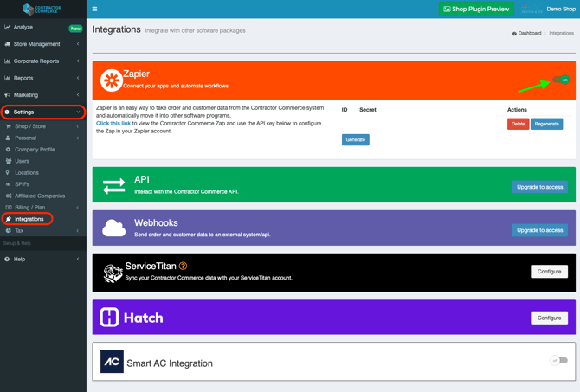Viewport: 580px width, 392px height.
Task: Click the API arrows icon
Action: (x=113, y=185)
